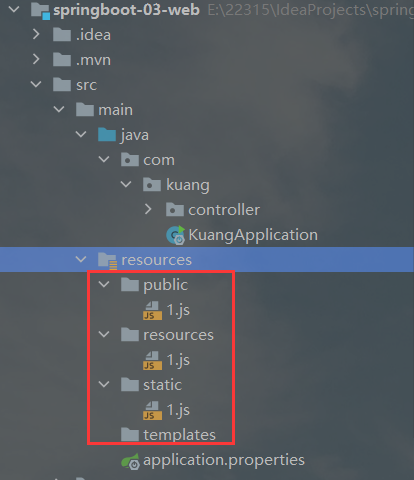The image size is (414, 480).
Task: Click the JS icon in nested resources folder
Action: 152,361
